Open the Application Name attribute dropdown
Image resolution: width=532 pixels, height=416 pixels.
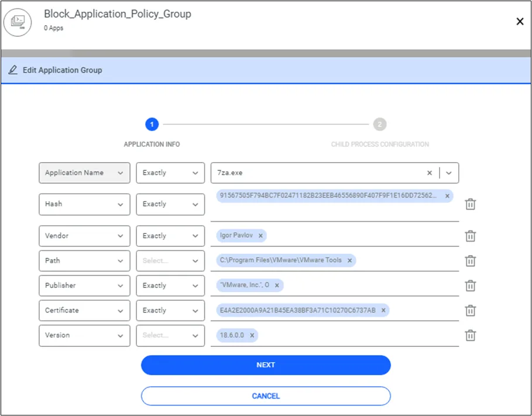click(x=84, y=173)
